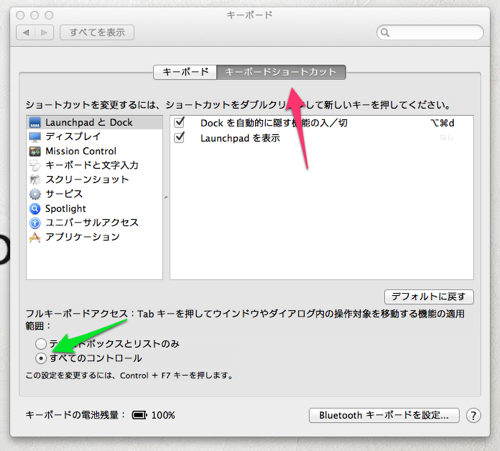This screenshot has height=451, width=500.
Task: Select the スクリーンショット row label
Action: (x=87, y=180)
